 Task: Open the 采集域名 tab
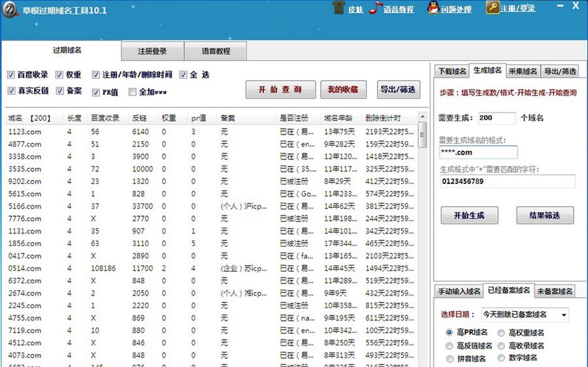[x=523, y=71]
